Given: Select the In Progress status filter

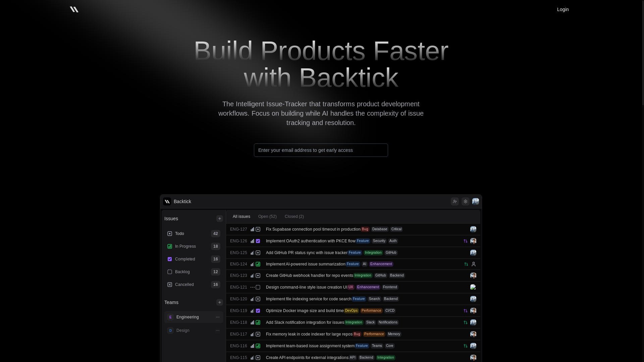Looking at the screenshot, I should click(194, 246).
